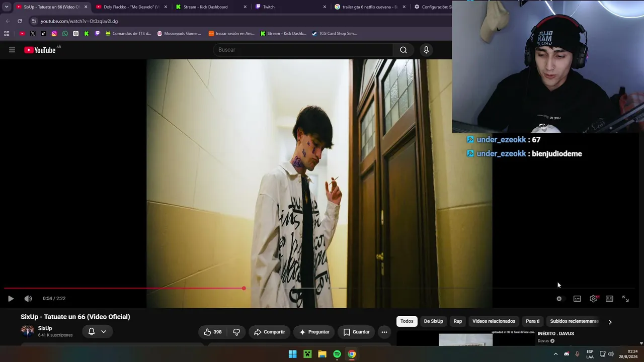The height and width of the screenshot is (362, 644).
Task: Switch to the Configuración browser tab
Action: coord(432,7)
